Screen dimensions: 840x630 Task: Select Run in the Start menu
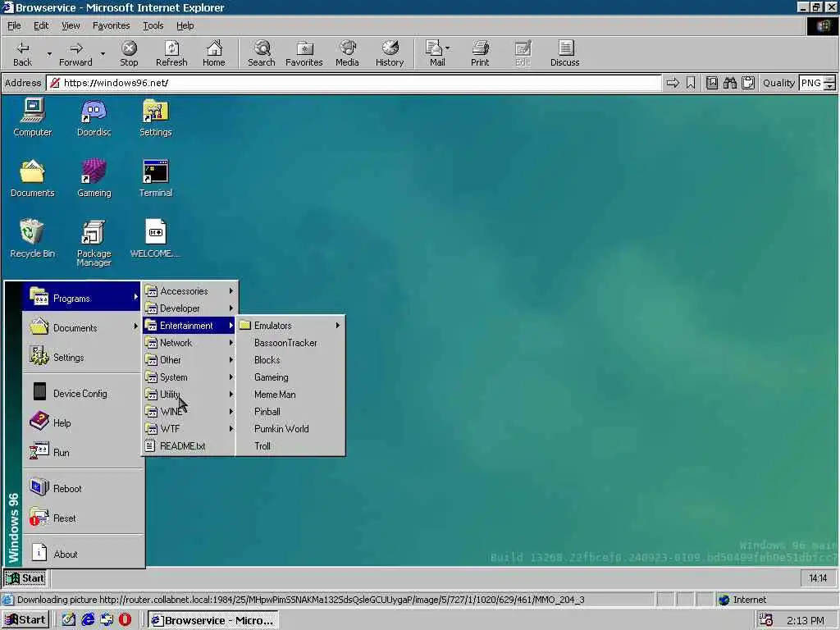click(x=83, y=452)
